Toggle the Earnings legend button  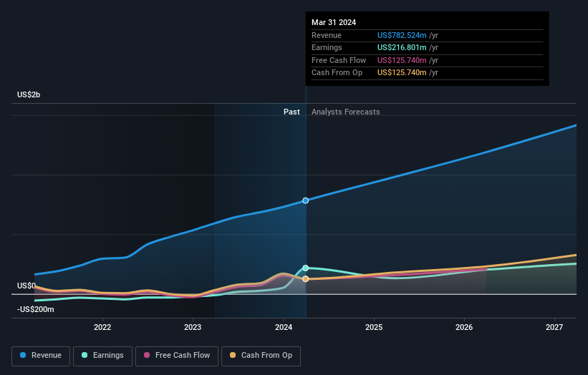pos(102,356)
